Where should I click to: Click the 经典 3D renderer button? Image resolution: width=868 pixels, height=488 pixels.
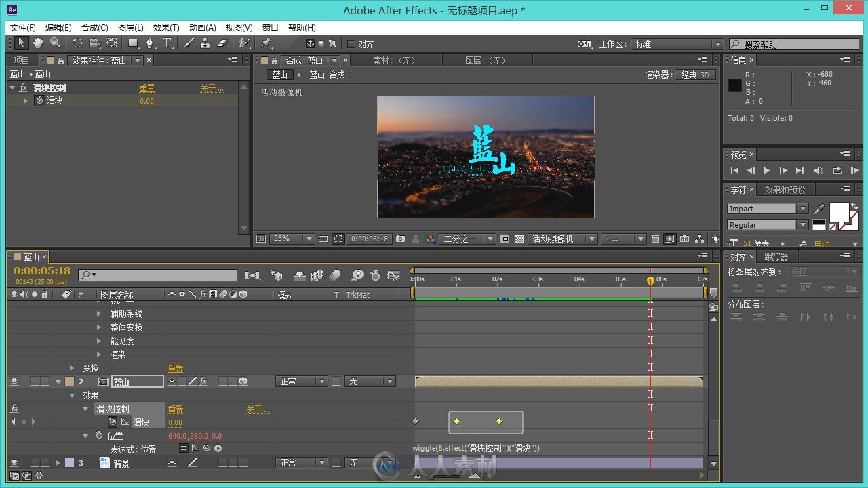[x=696, y=75]
